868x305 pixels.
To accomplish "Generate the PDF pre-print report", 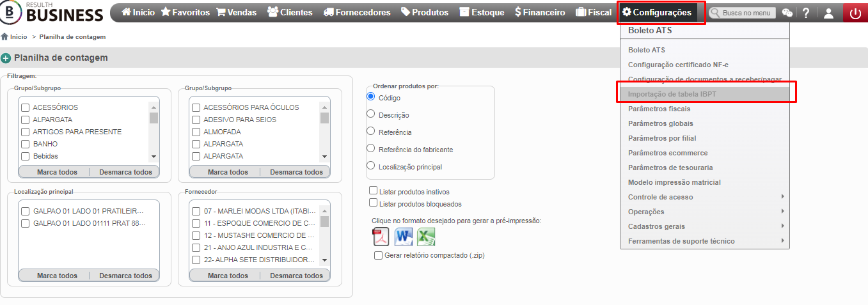I will click(381, 237).
